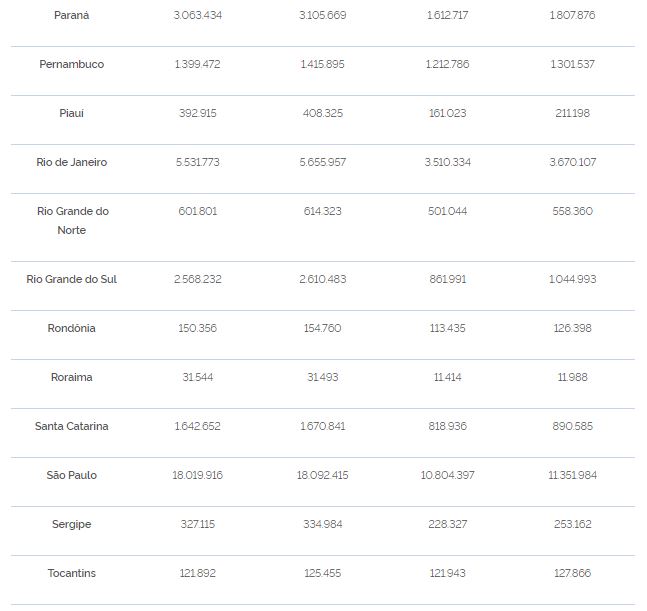
Task: Click the Rondônia state name
Action: 71,328
